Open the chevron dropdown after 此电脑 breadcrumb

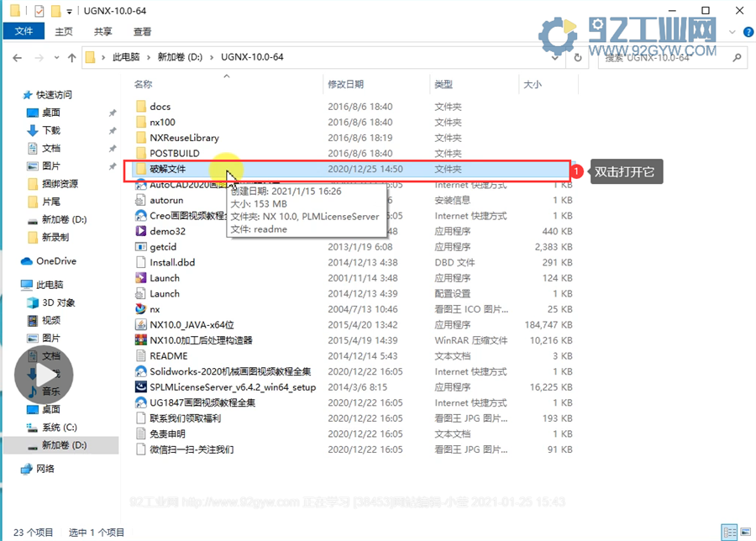[149, 57]
